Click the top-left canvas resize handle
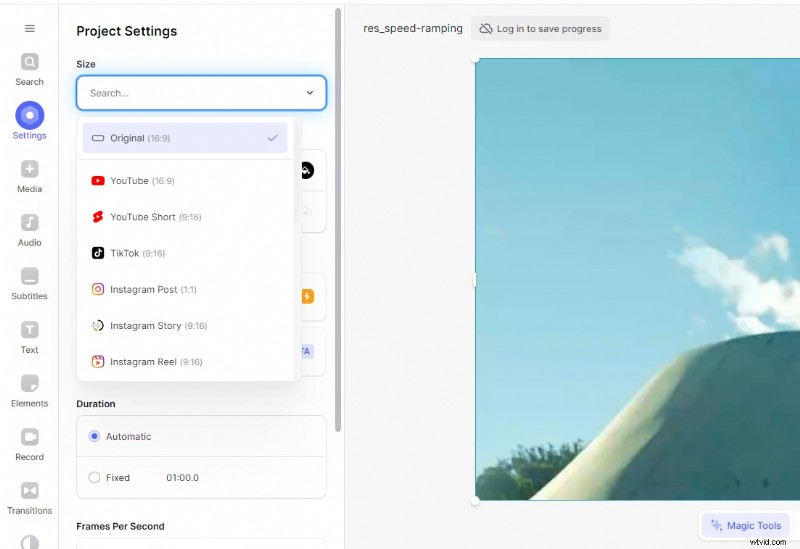This screenshot has width=800, height=549. click(x=475, y=59)
